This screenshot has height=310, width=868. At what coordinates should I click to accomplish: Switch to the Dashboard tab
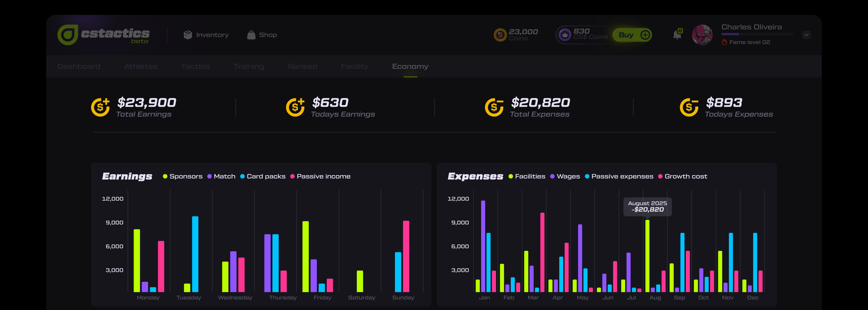tap(78, 66)
